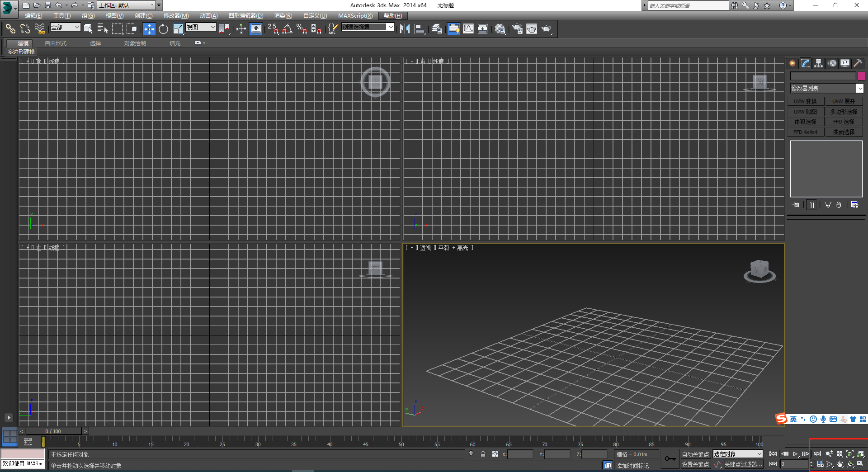Open the MAXScript menu
The width and height of the screenshot is (868, 472).
pos(355,16)
